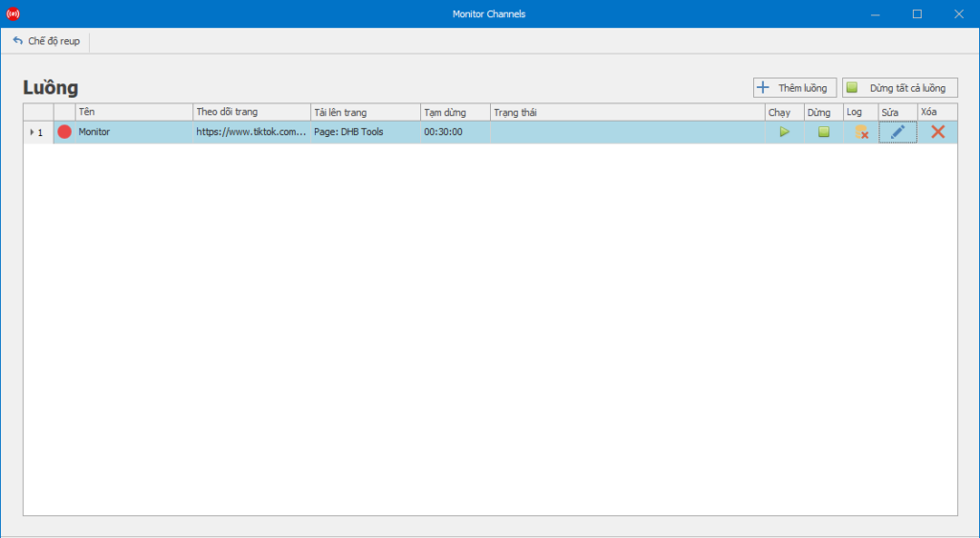Select the Page: DHB Tools cell

pyautogui.click(x=365, y=132)
